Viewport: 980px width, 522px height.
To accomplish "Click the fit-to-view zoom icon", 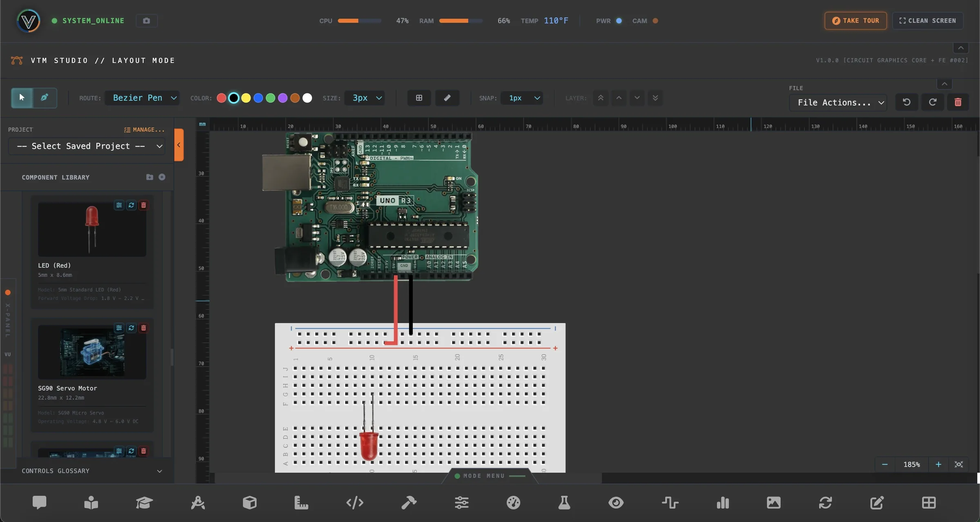I will pos(959,464).
